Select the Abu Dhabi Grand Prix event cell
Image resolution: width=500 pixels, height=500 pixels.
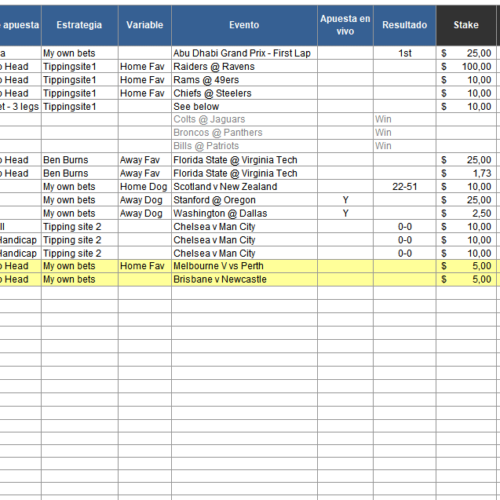[244, 53]
